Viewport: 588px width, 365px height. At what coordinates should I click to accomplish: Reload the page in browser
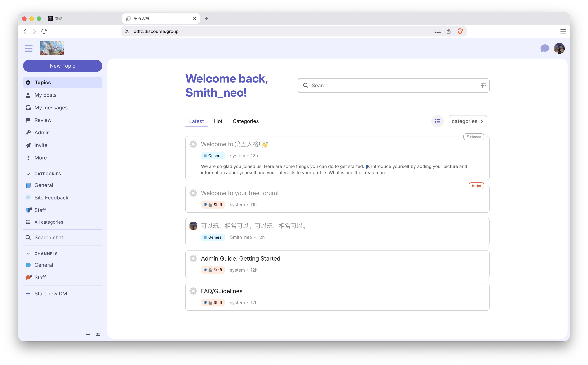pos(44,31)
